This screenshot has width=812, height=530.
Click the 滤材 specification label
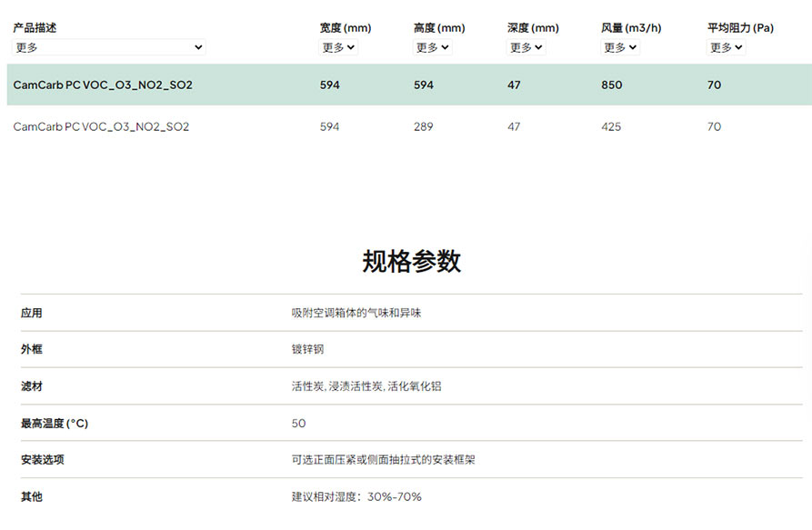click(32, 386)
